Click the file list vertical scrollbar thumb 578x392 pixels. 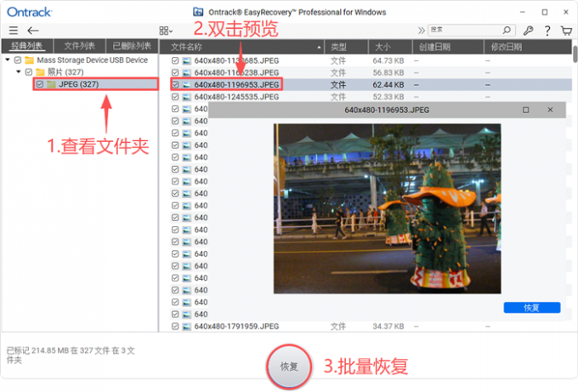point(575,54)
